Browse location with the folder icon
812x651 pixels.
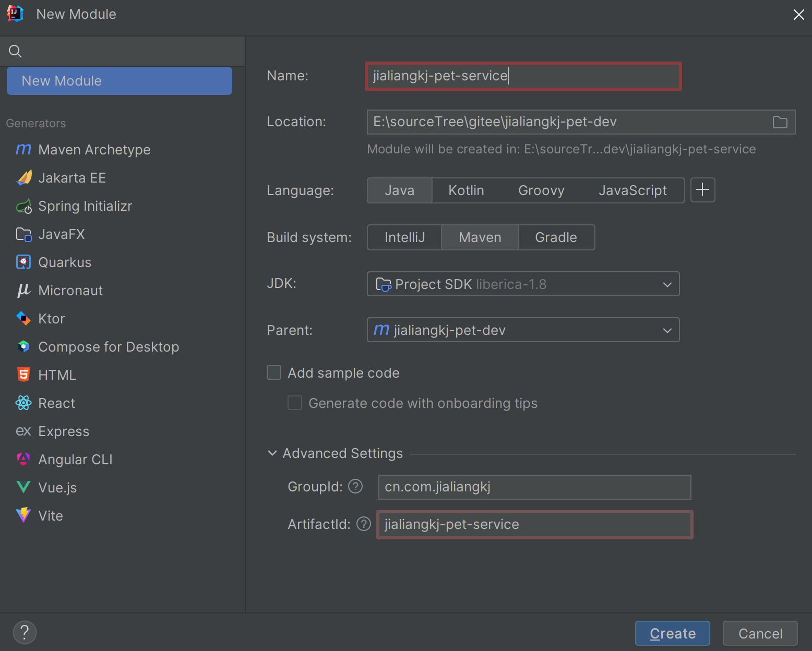780,122
